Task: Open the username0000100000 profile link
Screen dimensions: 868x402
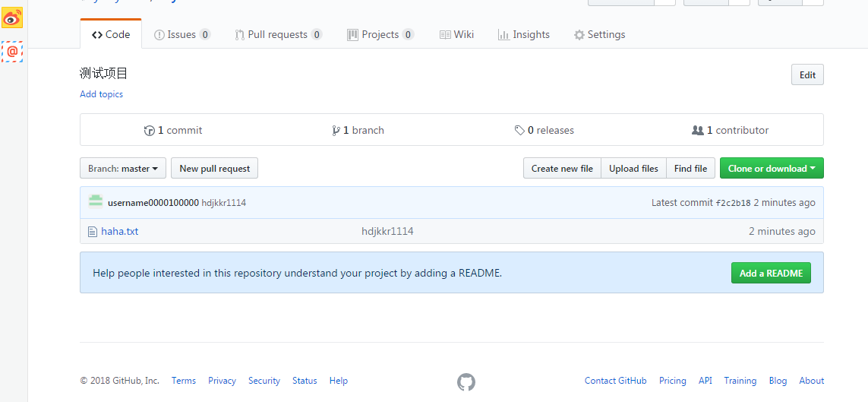Action: click(153, 203)
